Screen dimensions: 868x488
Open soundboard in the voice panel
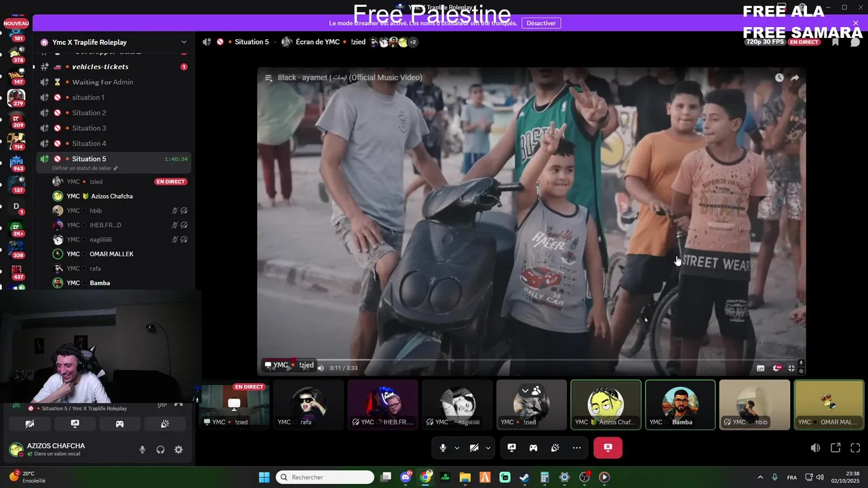tap(164, 424)
